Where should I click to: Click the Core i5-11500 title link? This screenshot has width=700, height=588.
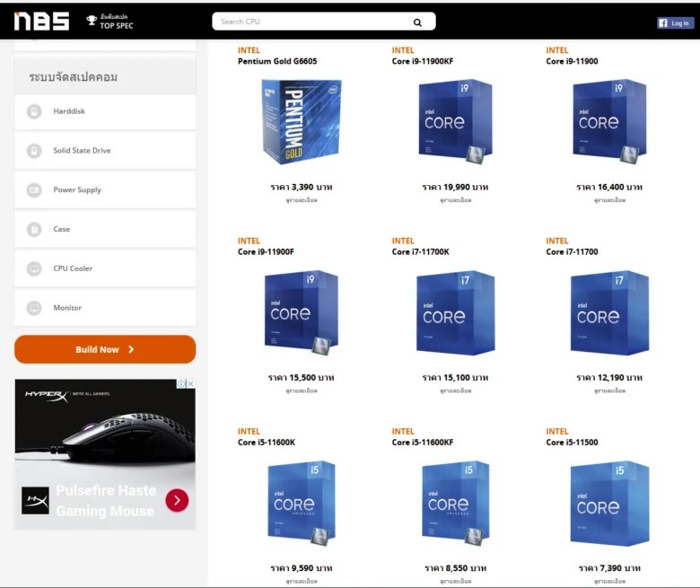tap(572, 443)
